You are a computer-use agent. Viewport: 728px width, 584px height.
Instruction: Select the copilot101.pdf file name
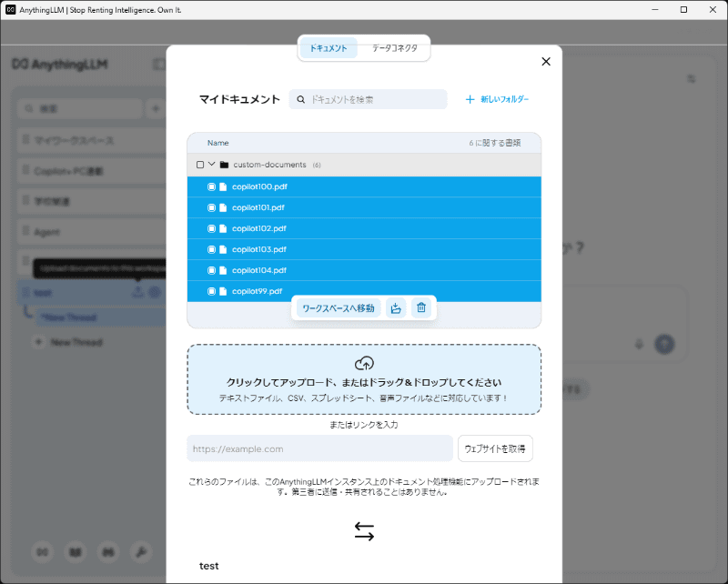click(x=258, y=207)
